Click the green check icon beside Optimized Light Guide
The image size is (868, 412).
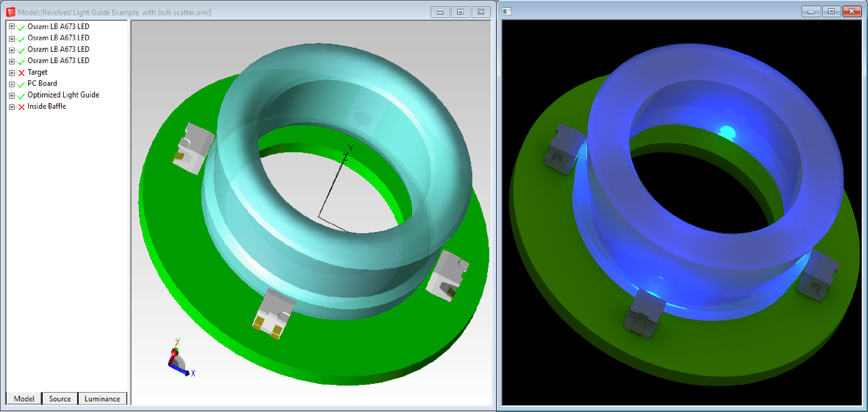pos(21,95)
